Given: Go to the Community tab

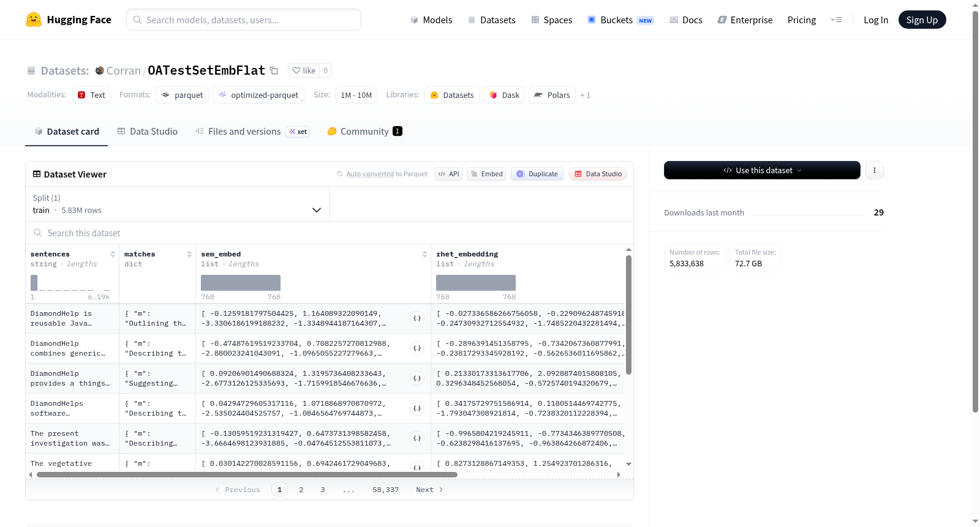Looking at the screenshot, I should click(x=364, y=132).
